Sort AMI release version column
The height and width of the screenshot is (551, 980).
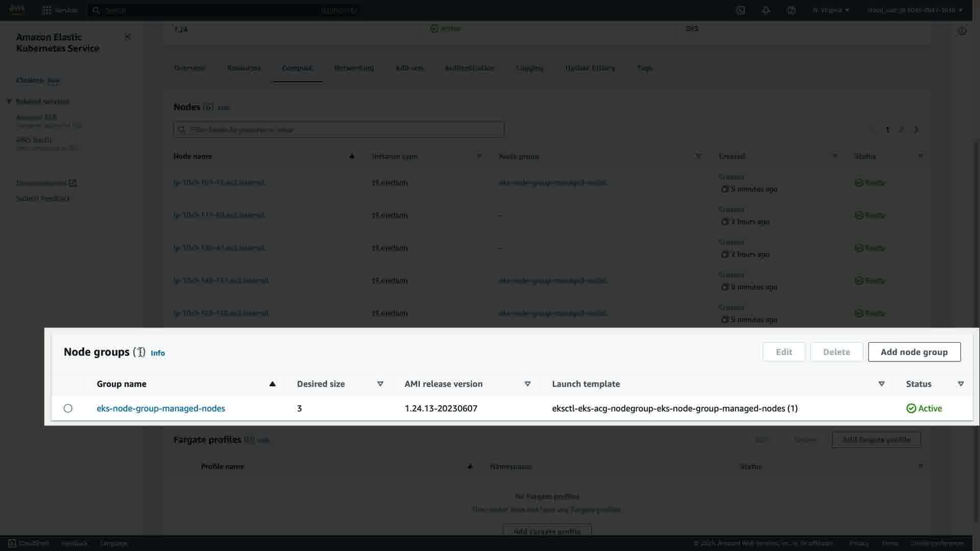[528, 384]
